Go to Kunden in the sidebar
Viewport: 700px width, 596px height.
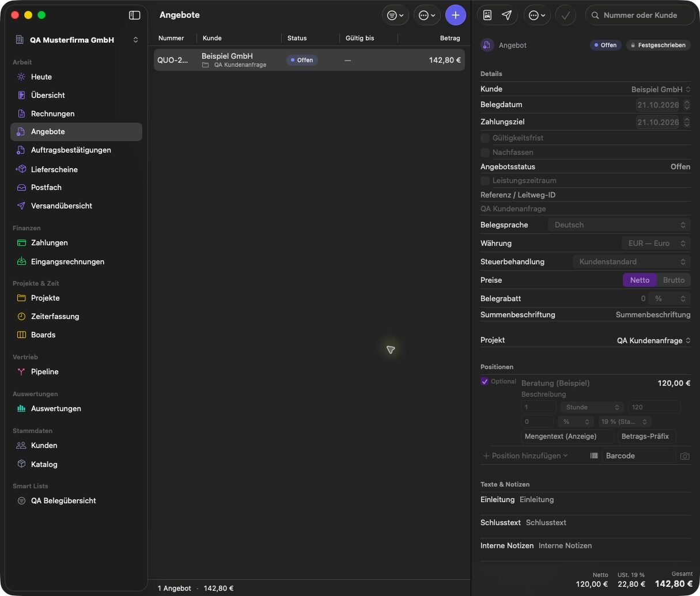[x=76, y=445]
